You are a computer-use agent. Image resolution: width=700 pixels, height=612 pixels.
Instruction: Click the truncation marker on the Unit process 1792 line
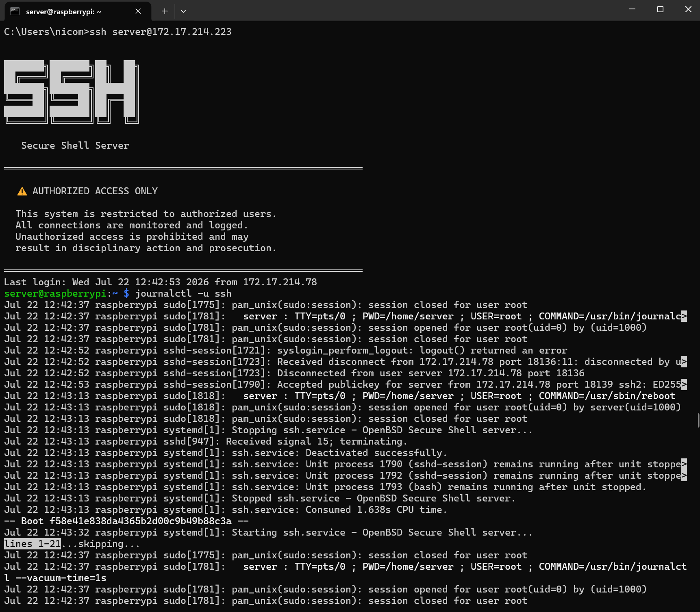[x=684, y=475]
